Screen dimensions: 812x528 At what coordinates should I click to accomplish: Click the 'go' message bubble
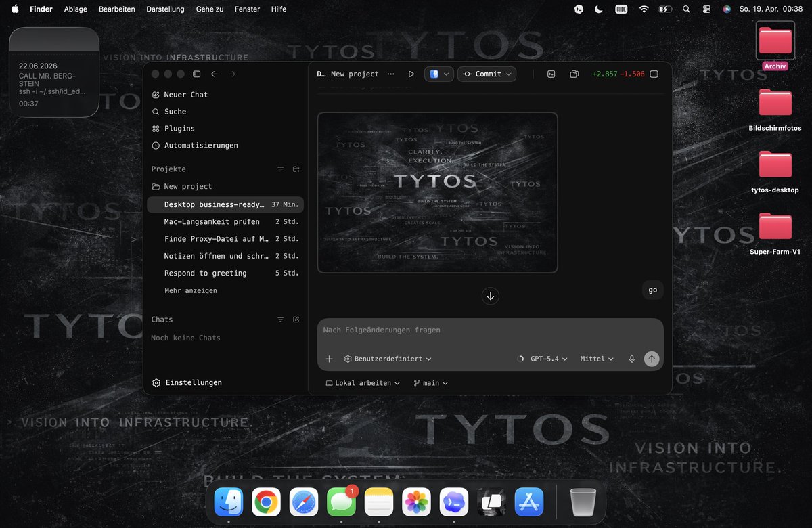click(x=652, y=290)
